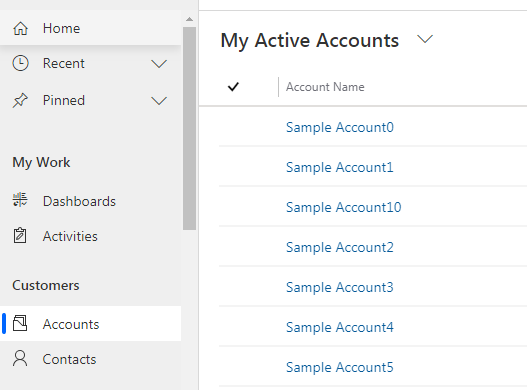The width and height of the screenshot is (527, 390).
Task: Select Accounts in Customers section
Action: [x=90, y=324]
